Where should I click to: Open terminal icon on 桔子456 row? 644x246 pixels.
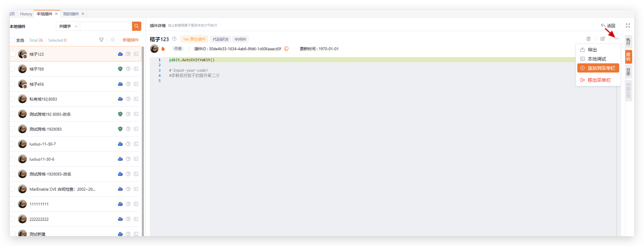[136, 84]
